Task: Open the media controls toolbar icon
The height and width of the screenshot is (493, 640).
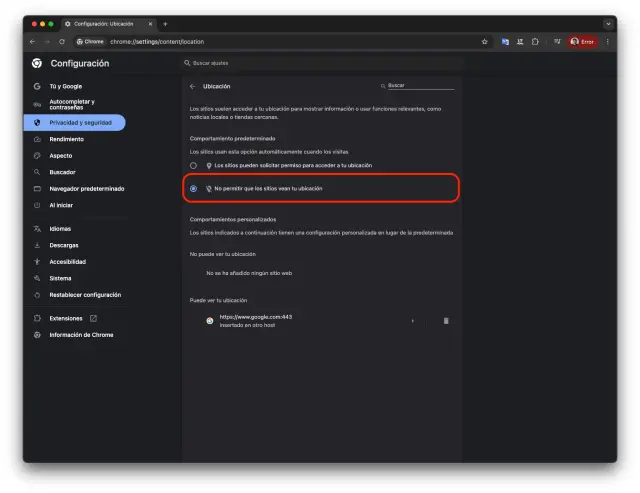Action: (x=557, y=42)
